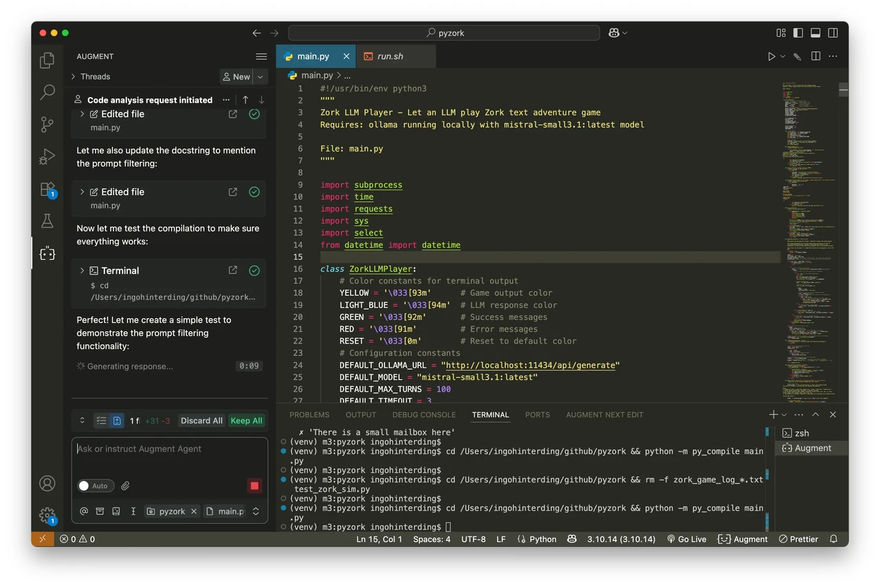
Task: Toggle the secondary side bar visibility
Action: 833,33
